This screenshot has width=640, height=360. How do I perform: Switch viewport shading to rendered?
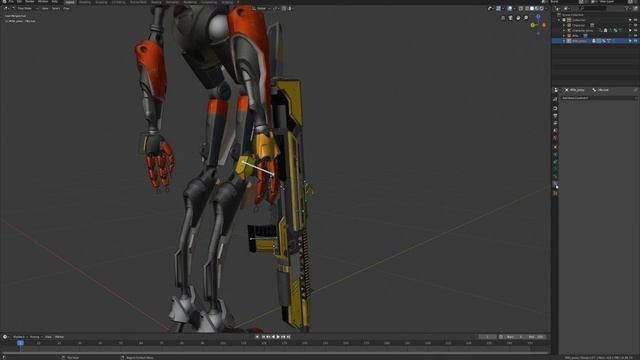point(542,9)
